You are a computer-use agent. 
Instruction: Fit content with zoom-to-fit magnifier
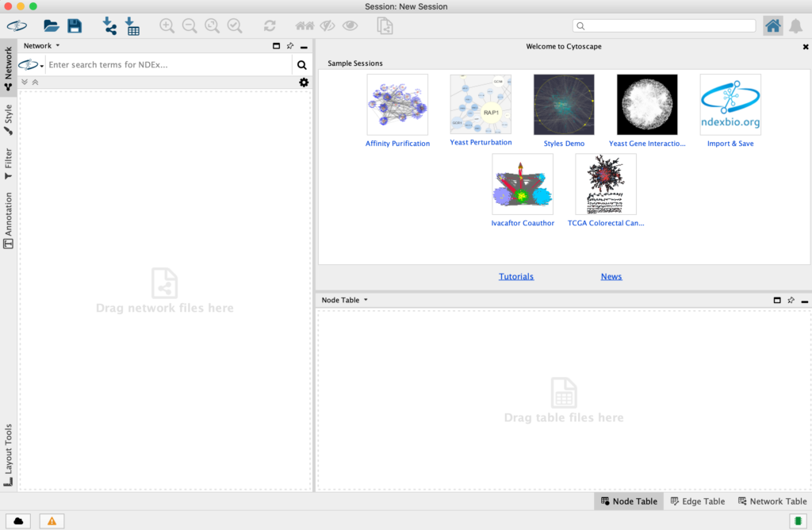click(212, 26)
